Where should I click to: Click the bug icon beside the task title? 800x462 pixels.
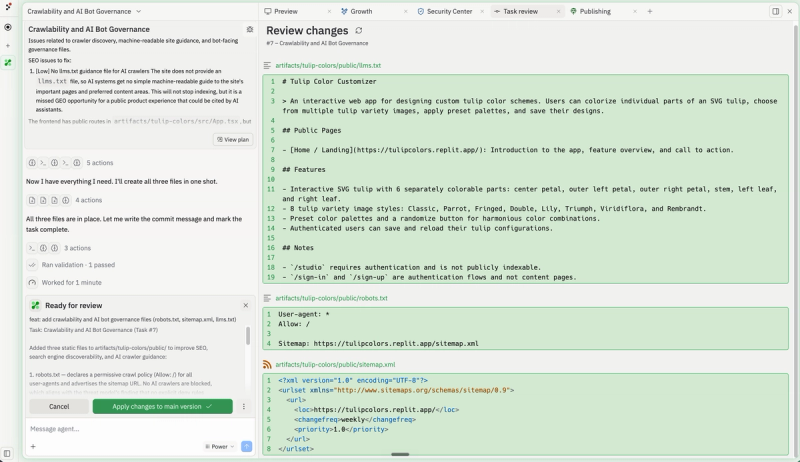pyautogui.click(x=249, y=30)
